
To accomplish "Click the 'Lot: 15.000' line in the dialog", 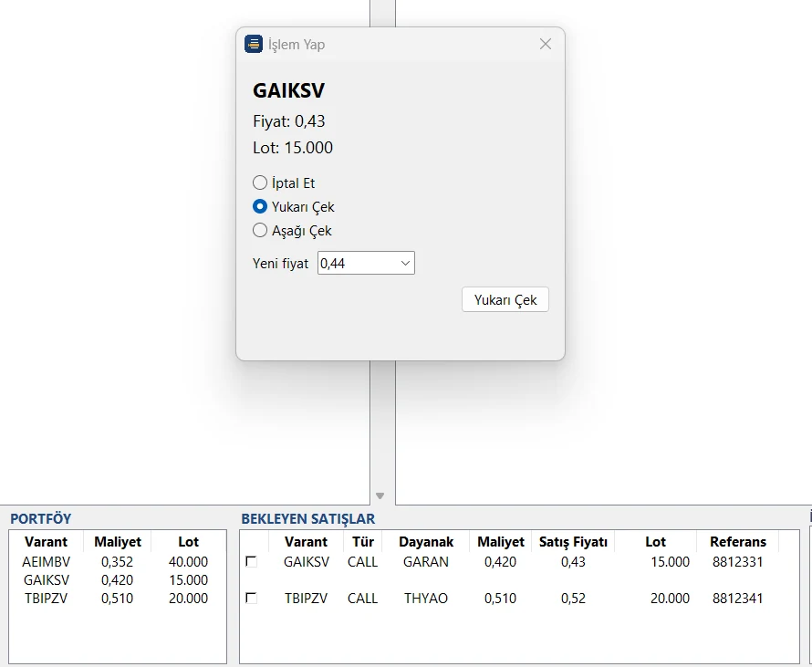I will tap(293, 148).
